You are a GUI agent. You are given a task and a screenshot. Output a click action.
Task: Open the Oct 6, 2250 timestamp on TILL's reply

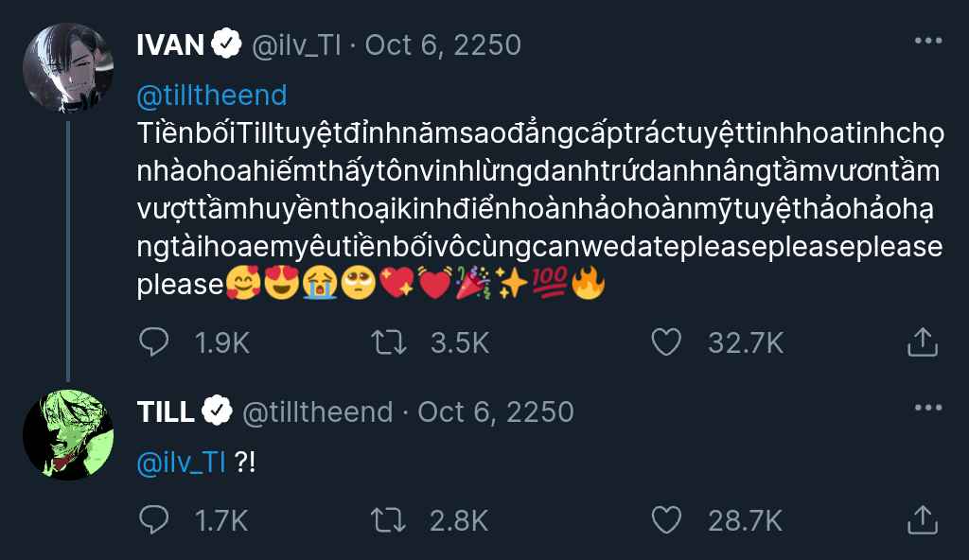[x=496, y=411]
